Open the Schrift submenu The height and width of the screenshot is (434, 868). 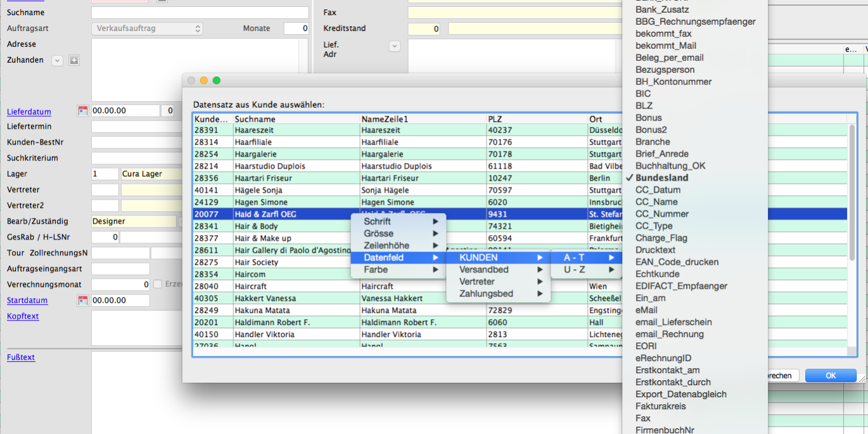pyautogui.click(x=399, y=221)
